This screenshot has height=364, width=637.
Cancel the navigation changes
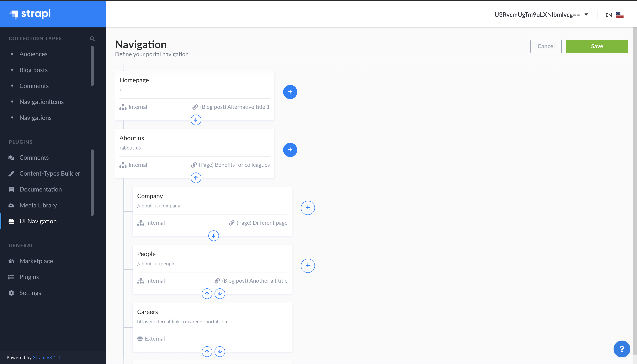point(546,46)
